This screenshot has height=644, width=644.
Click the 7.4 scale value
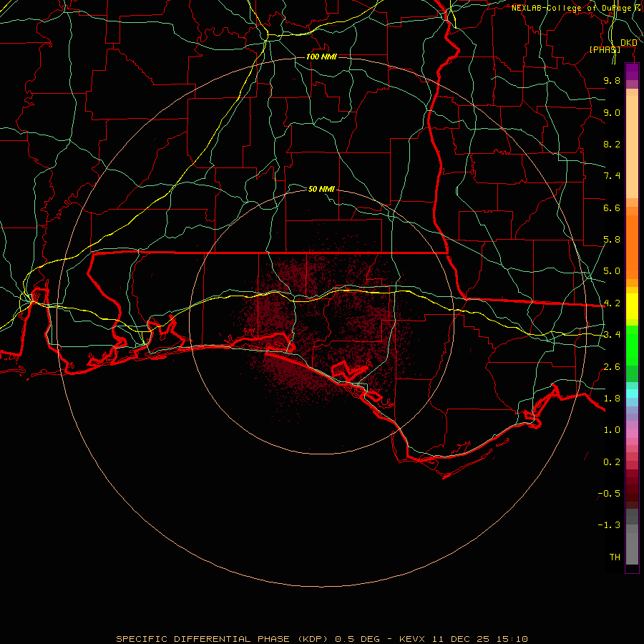(612, 176)
